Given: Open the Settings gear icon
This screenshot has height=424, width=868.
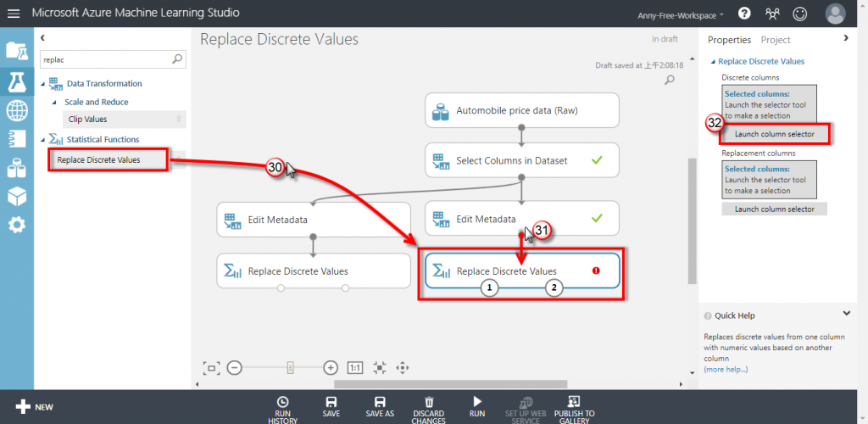Looking at the screenshot, I should (17, 225).
